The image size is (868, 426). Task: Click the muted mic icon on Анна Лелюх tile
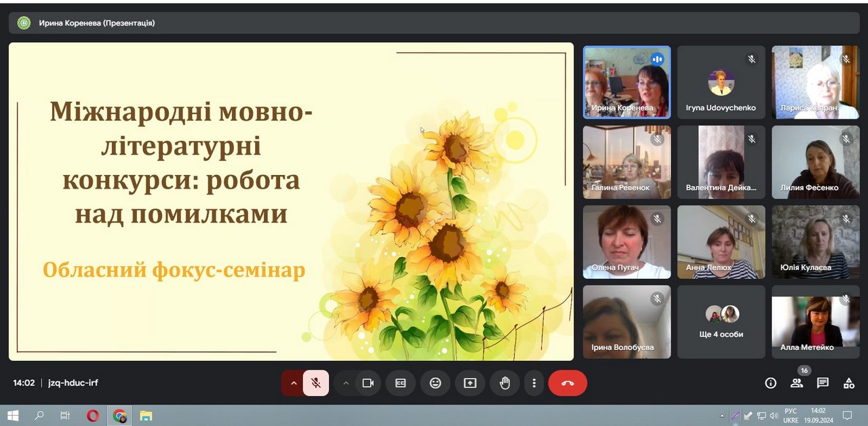tap(751, 219)
